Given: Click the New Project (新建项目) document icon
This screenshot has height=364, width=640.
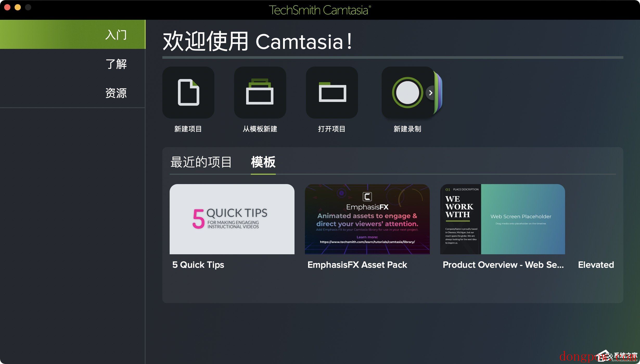Looking at the screenshot, I should [x=188, y=93].
